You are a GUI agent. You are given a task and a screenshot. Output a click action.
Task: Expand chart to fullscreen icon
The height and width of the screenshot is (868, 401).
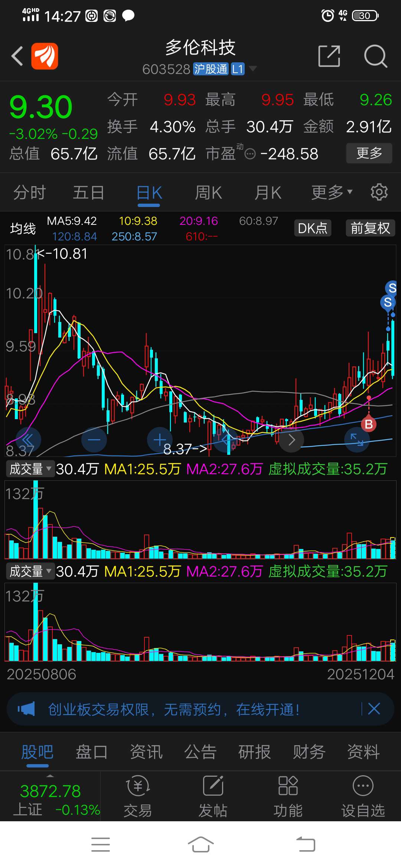(357, 440)
